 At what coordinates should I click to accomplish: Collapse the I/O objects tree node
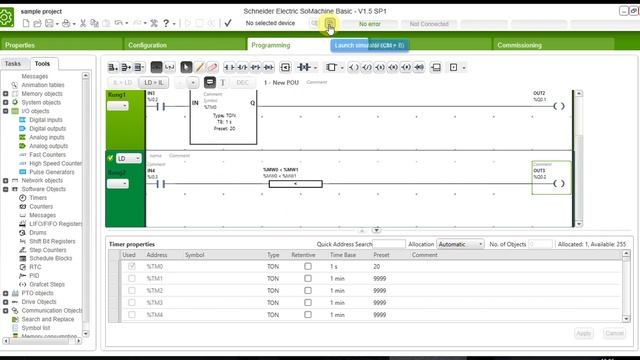click(x=6, y=111)
